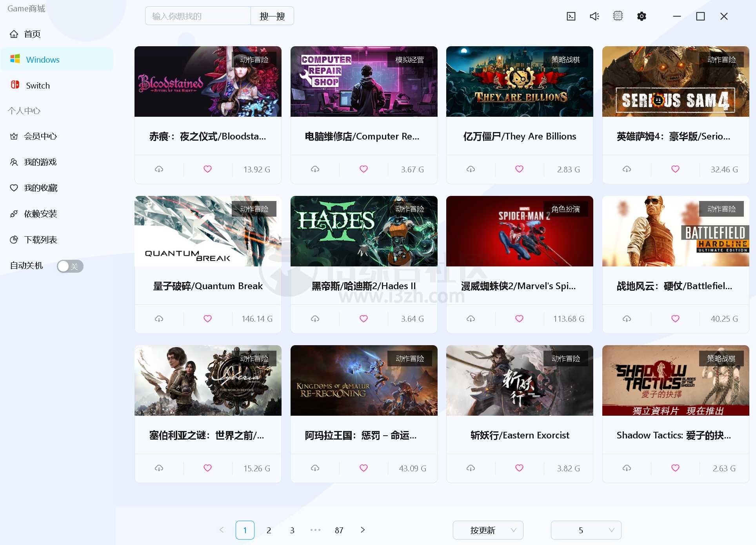Click download cloud icon for Hades II
The image size is (756, 545).
pos(315,319)
